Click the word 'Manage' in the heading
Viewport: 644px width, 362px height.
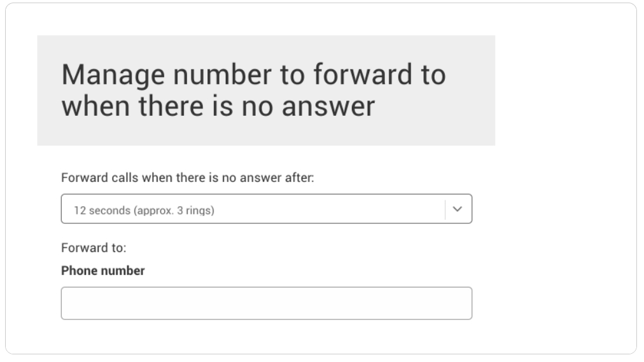click(113, 76)
